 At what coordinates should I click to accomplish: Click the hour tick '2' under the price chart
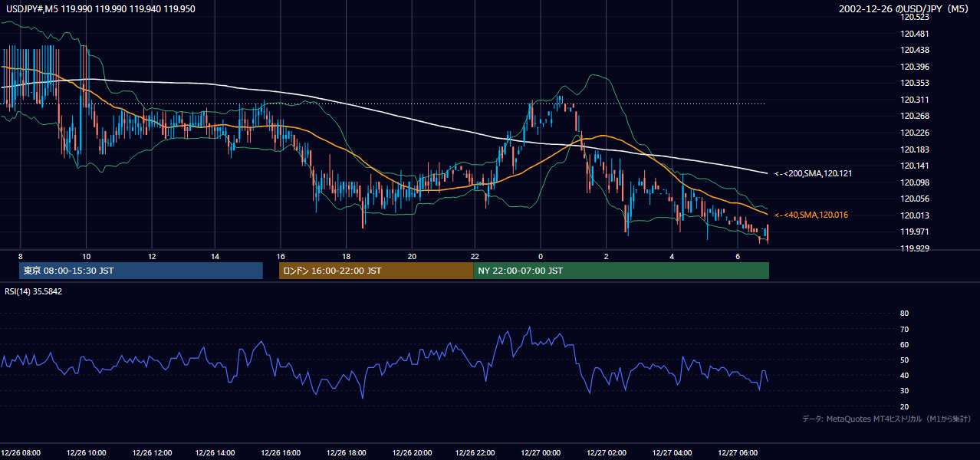point(606,256)
